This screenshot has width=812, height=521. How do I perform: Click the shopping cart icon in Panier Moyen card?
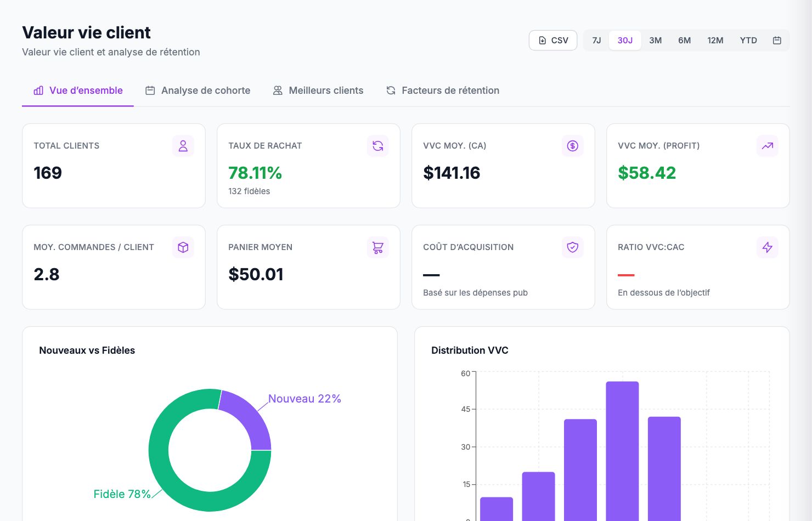tap(378, 247)
